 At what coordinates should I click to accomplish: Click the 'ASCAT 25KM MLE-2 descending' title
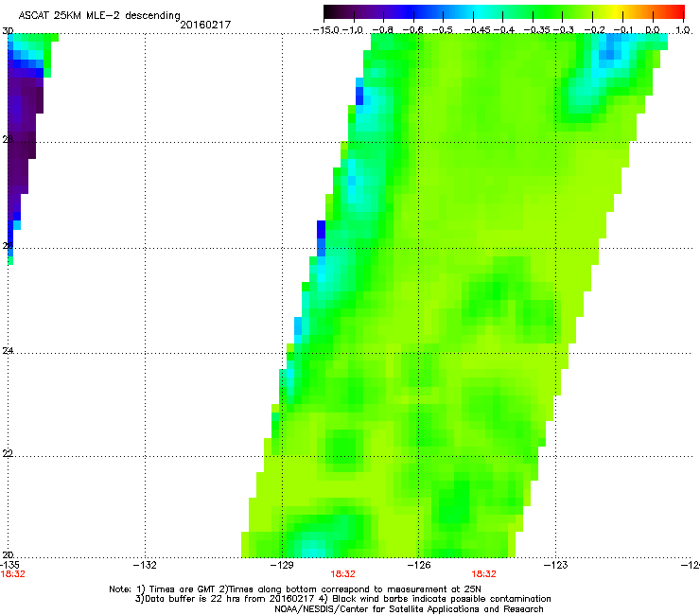[99, 16]
